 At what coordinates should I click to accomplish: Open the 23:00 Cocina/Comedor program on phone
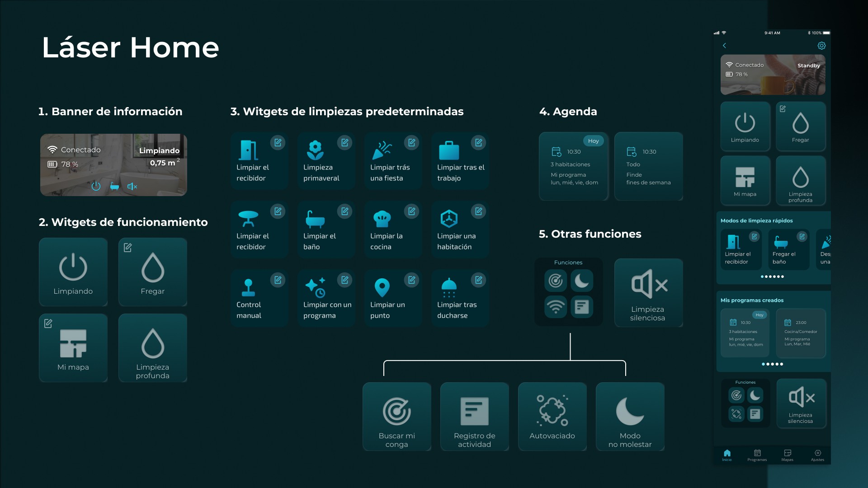click(x=801, y=333)
